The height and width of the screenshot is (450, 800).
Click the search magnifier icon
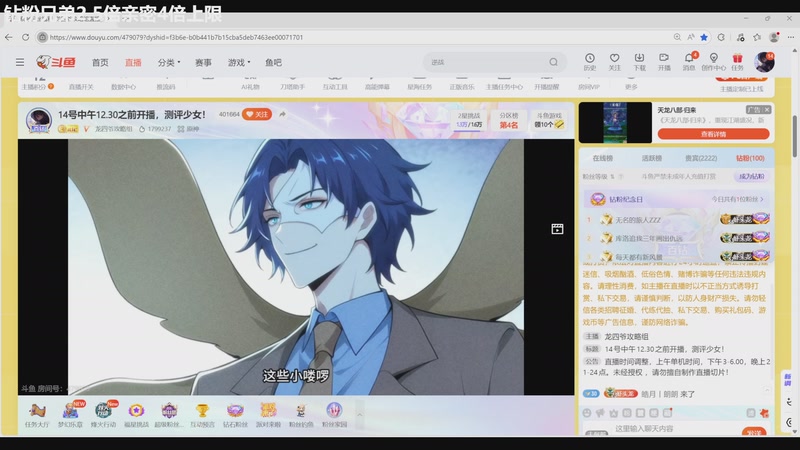(554, 62)
